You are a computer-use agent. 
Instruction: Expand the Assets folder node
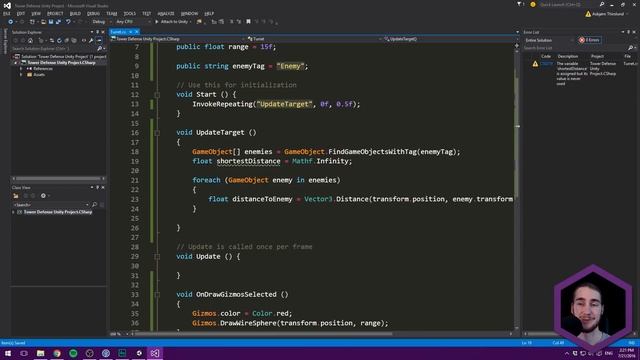[x=21, y=75]
